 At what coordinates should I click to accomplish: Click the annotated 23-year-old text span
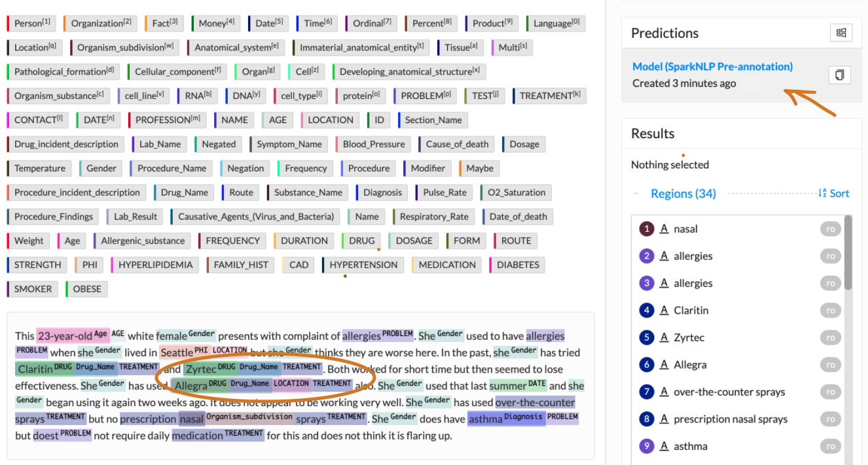pos(65,335)
